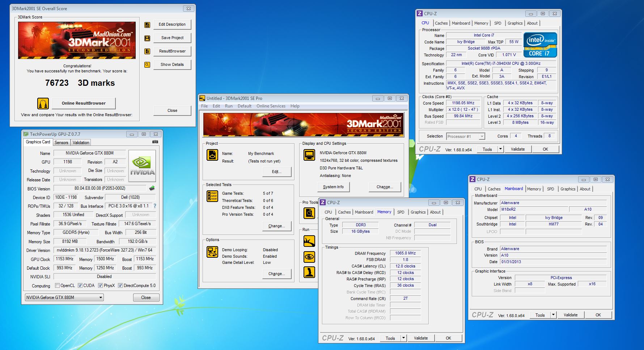Open the File menu in 3DMark2001

tap(204, 106)
